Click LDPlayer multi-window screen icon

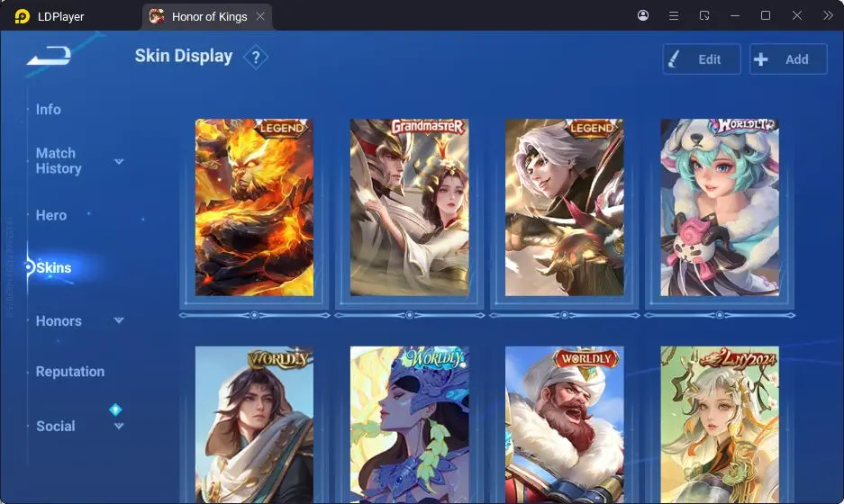(704, 15)
